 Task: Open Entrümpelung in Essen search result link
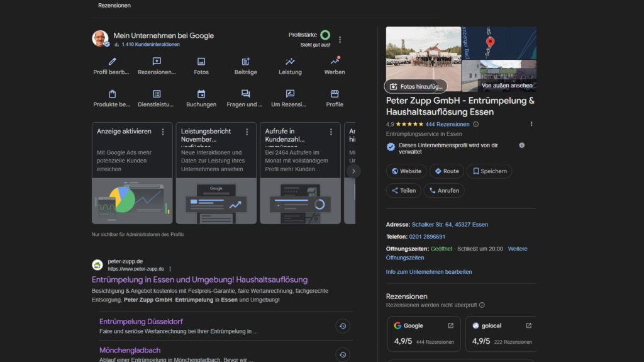[199, 280]
